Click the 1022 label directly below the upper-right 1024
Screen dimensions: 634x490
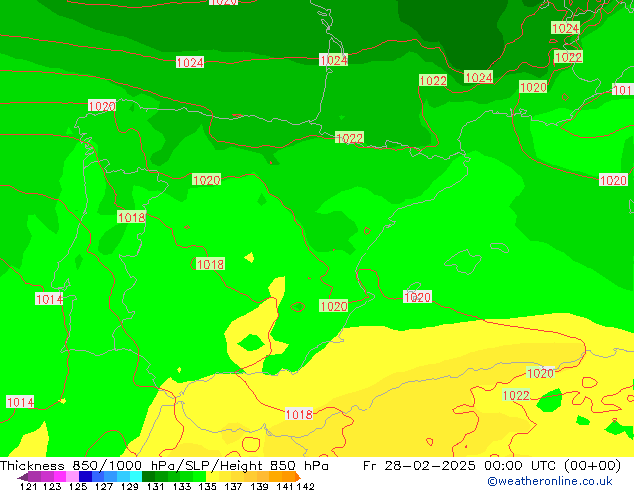coord(568,57)
